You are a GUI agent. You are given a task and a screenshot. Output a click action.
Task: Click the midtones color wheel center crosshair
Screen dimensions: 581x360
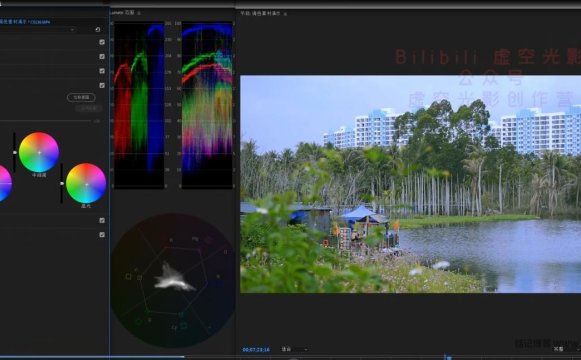pyautogui.click(x=39, y=152)
